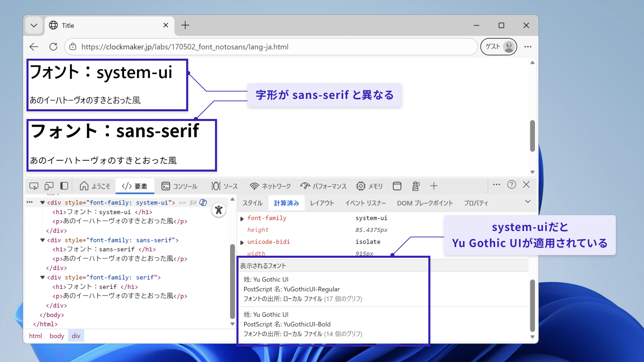Toggle the DevTools activity bar sidebar icon
The width and height of the screenshot is (644, 362).
[64, 186]
